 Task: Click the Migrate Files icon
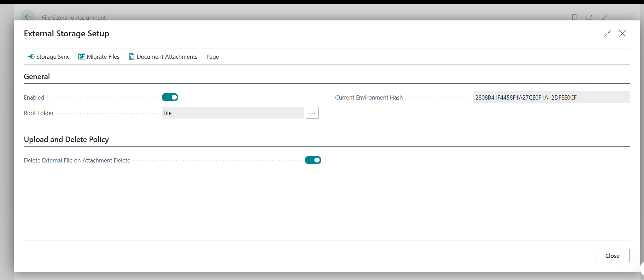(82, 57)
